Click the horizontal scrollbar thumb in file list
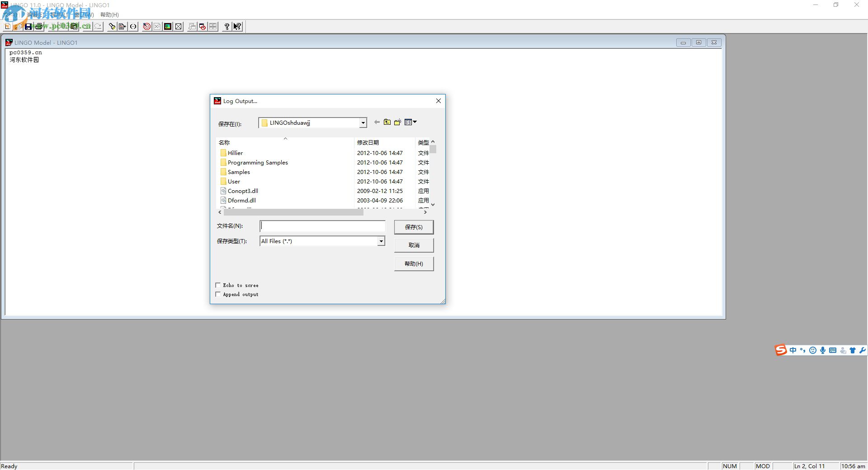The width and height of the screenshot is (868, 470). [293, 212]
